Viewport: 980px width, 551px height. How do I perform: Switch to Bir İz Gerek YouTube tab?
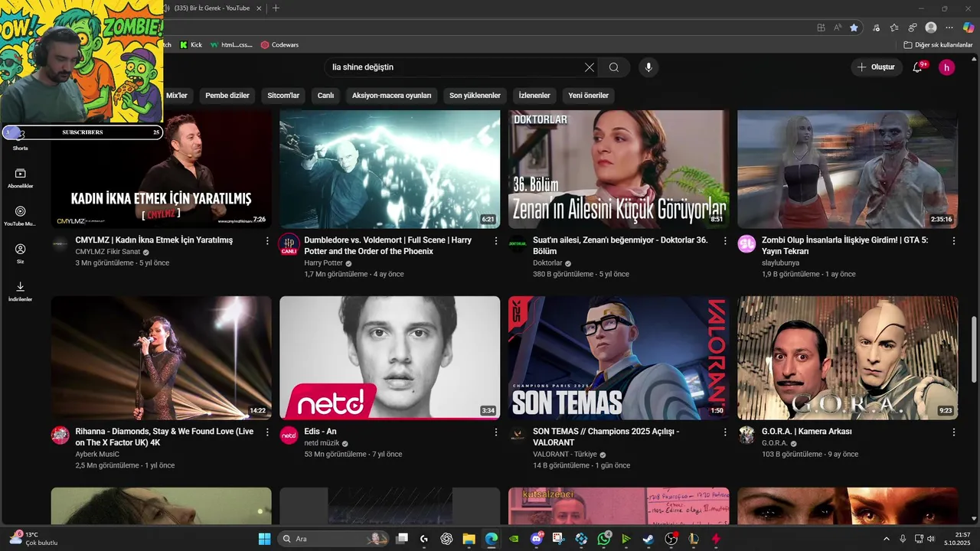point(212,8)
